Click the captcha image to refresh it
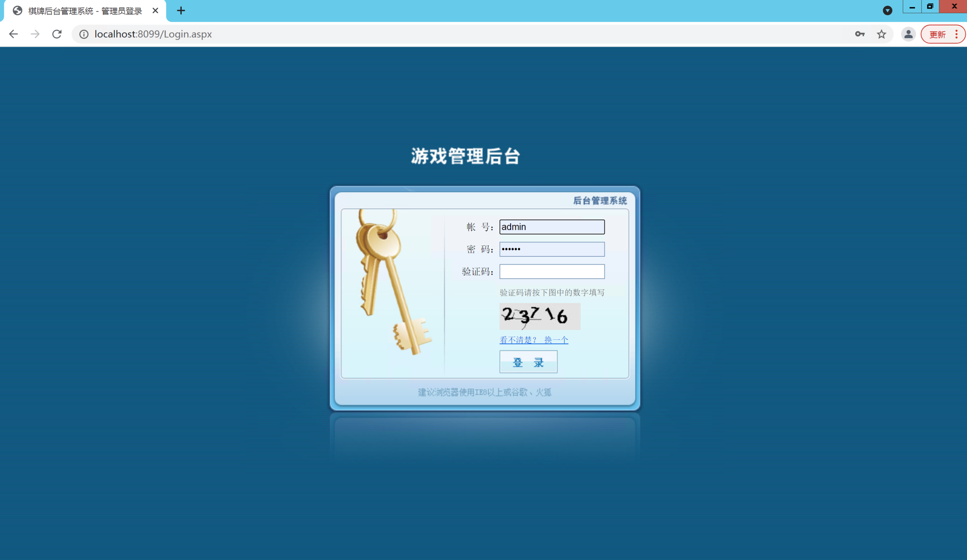967x560 pixels. [539, 316]
